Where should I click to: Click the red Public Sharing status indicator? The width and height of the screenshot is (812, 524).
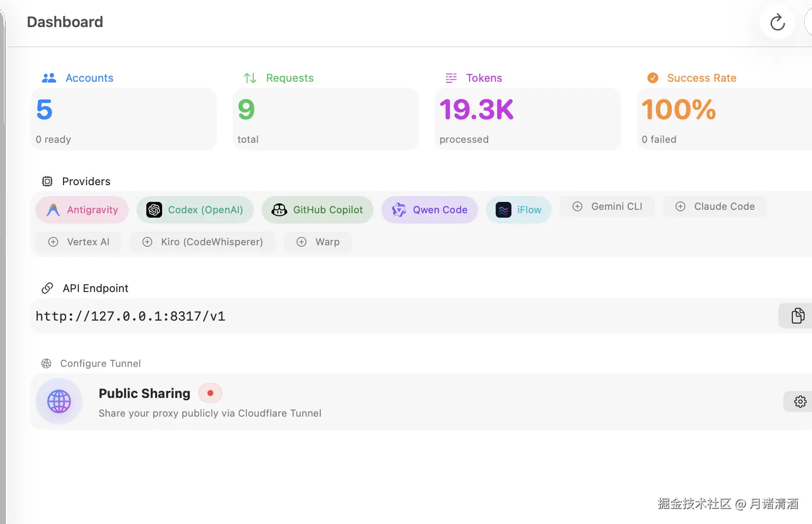click(210, 393)
